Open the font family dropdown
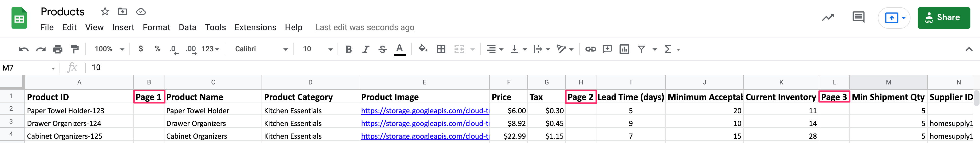980x143 pixels. [x=261, y=49]
